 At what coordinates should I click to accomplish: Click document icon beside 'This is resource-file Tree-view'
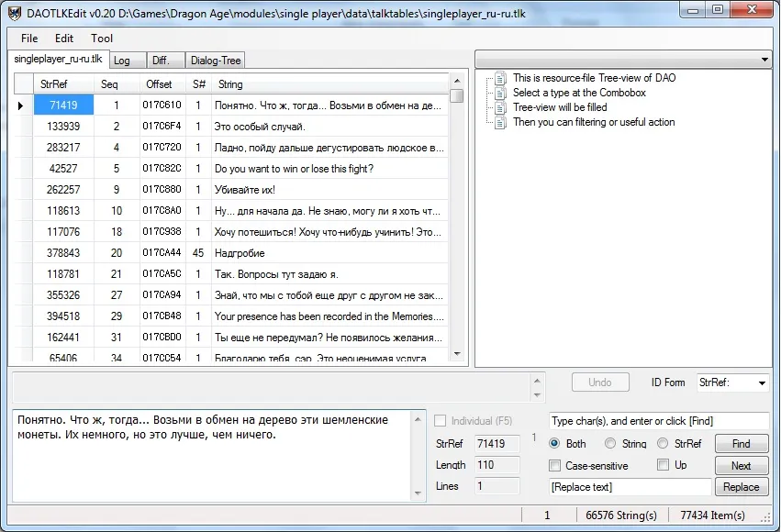pyautogui.click(x=500, y=79)
